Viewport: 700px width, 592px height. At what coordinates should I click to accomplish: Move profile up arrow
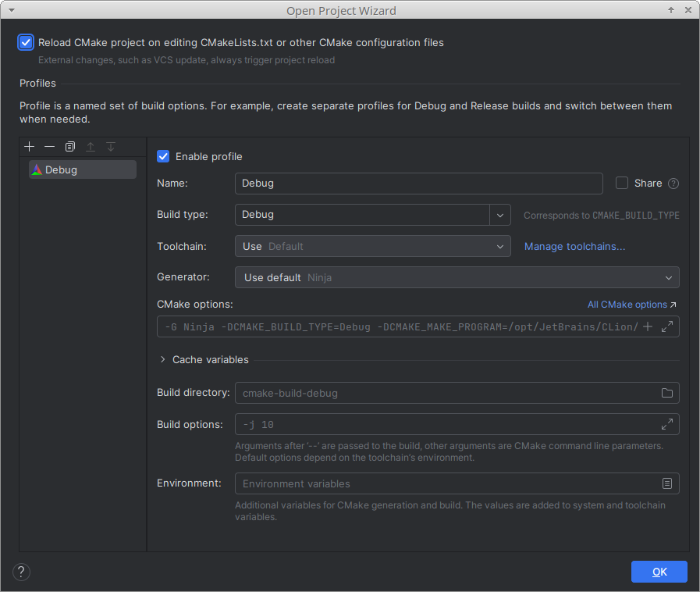[91, 147]
